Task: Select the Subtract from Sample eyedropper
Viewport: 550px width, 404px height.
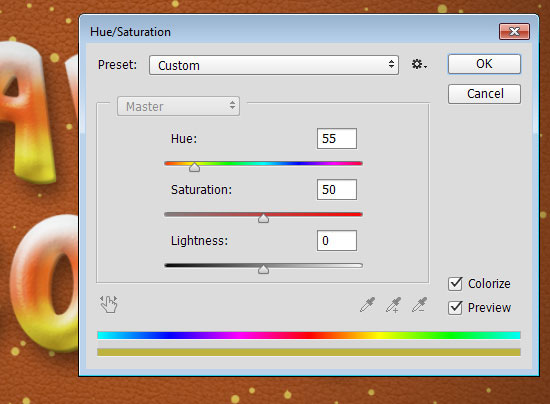Action: coord(420,305)
